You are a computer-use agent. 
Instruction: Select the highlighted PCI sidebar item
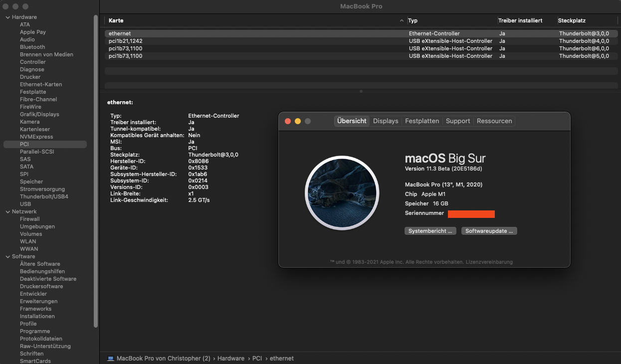pyautogui.click(x=45, y=144)
